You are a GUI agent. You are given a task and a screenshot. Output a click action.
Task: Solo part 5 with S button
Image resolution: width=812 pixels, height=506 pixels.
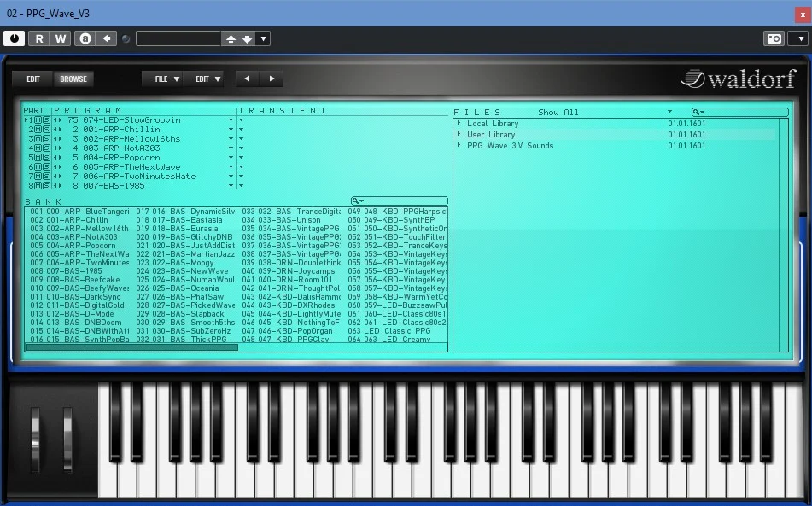point(47,157)
